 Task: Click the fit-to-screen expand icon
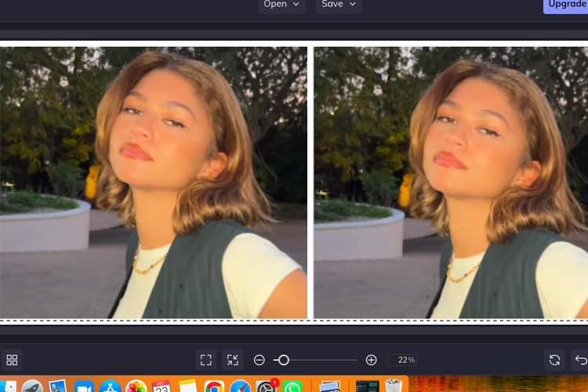(x=206, y=360)
